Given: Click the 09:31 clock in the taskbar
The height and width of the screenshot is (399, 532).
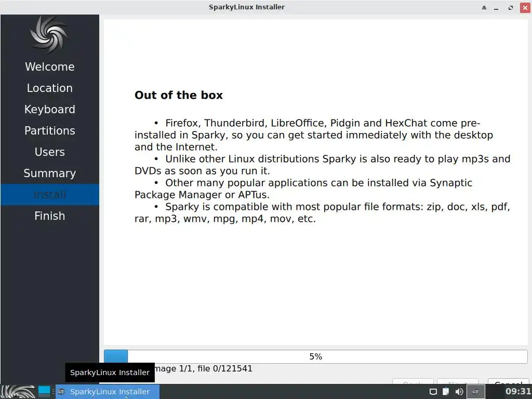Looking at the screenshot, I should (518, 391).
